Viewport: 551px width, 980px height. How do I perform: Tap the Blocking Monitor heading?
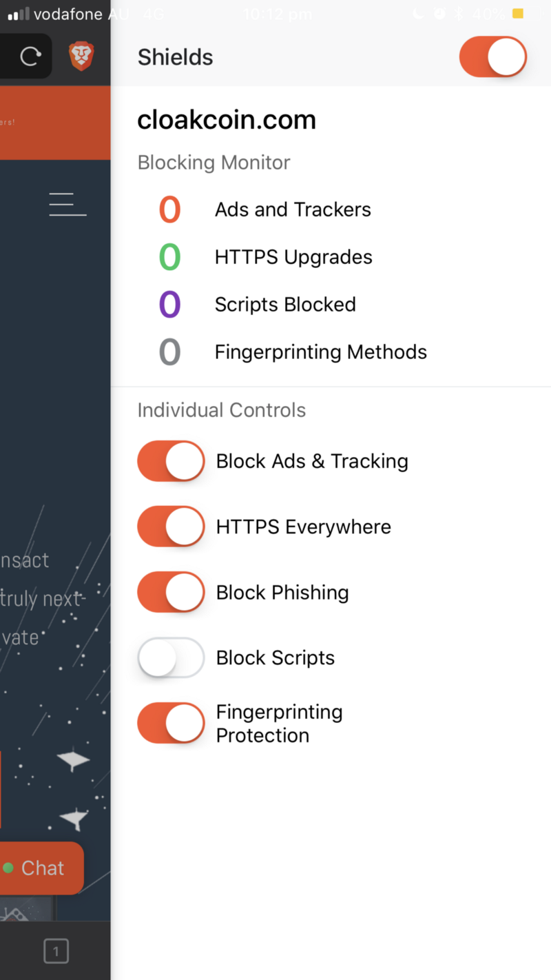pos(214,163)
